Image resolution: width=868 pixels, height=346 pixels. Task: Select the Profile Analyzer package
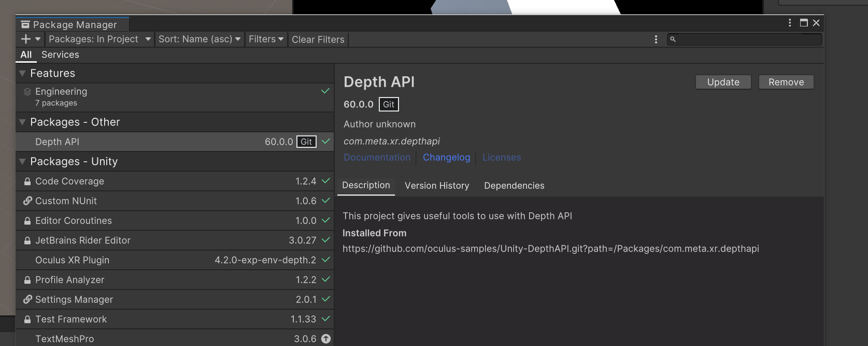coord(175,280)
